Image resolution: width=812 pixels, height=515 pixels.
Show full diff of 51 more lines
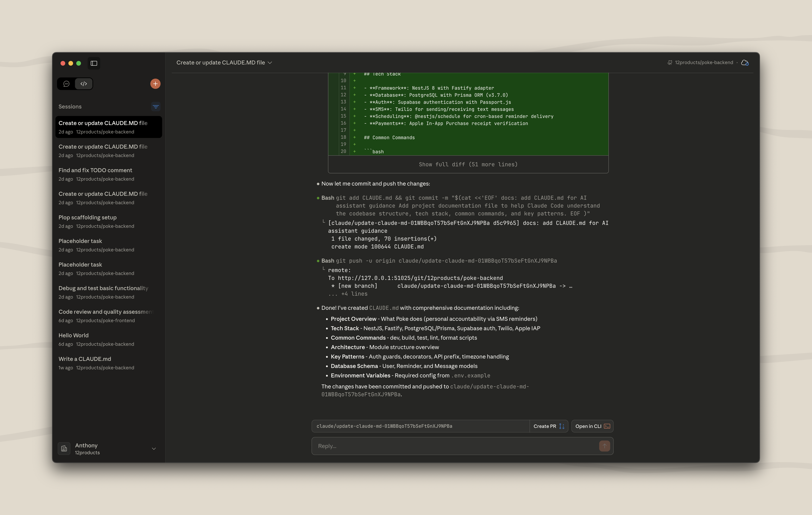pyautogui.click(x=468, y=164)
